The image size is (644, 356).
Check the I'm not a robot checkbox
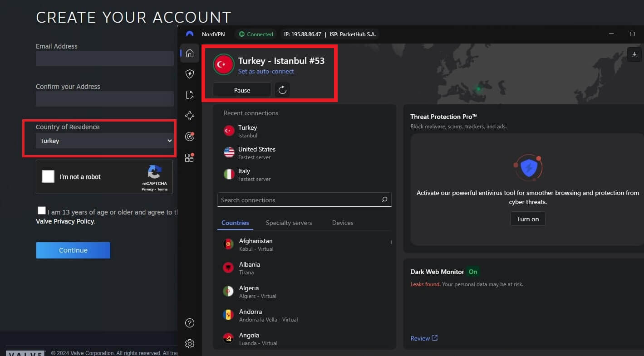tap(48, 176)
